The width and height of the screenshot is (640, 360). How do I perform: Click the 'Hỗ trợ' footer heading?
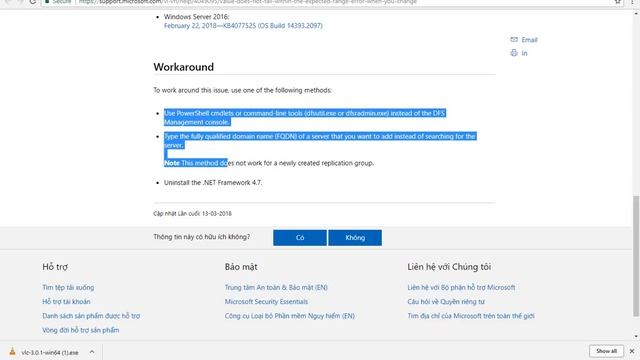tap(55, 267)
